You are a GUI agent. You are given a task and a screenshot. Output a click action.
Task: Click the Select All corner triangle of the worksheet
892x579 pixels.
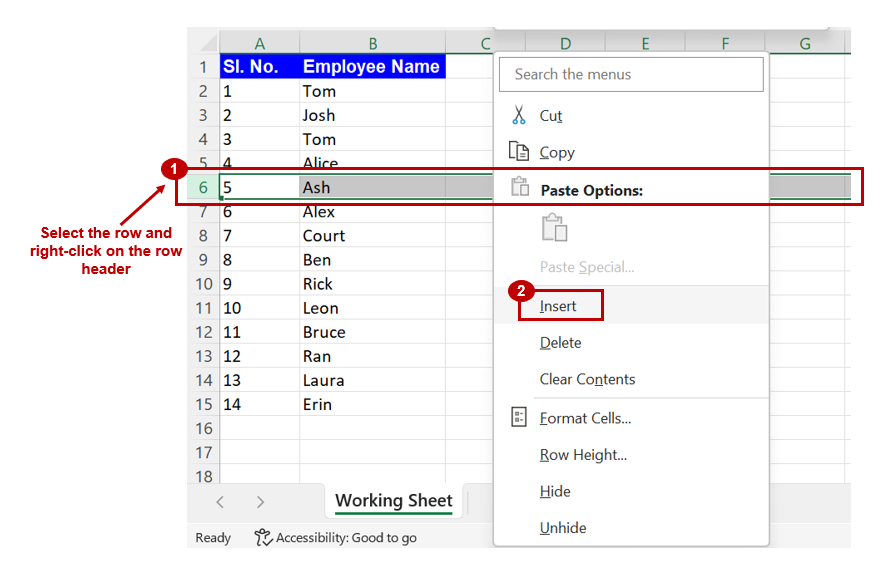(209, 43)
